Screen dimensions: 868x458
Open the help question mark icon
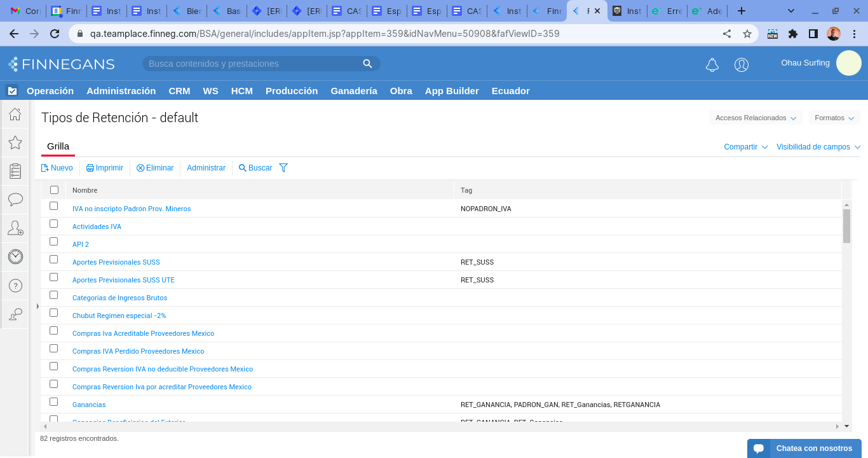[x=15, y=286]
